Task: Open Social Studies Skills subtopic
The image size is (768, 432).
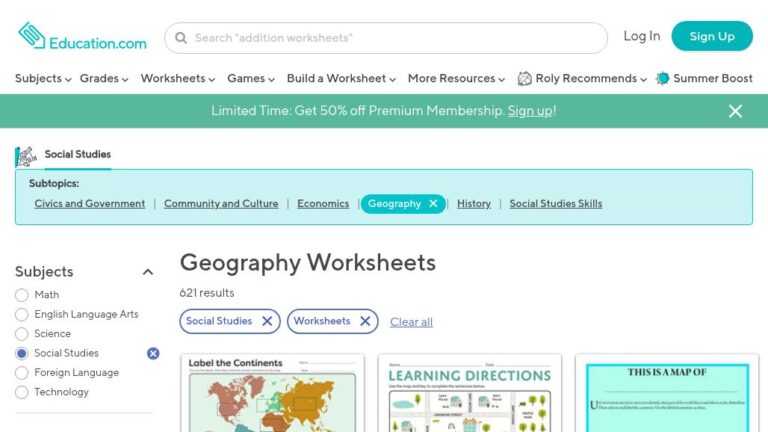Action: click(556, 204)
